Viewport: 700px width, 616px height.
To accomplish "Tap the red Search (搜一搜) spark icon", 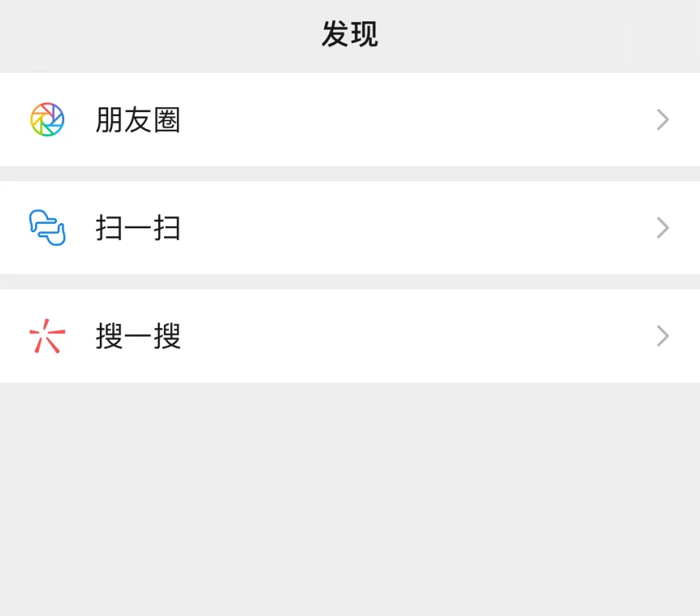I will tap(47, 337).
